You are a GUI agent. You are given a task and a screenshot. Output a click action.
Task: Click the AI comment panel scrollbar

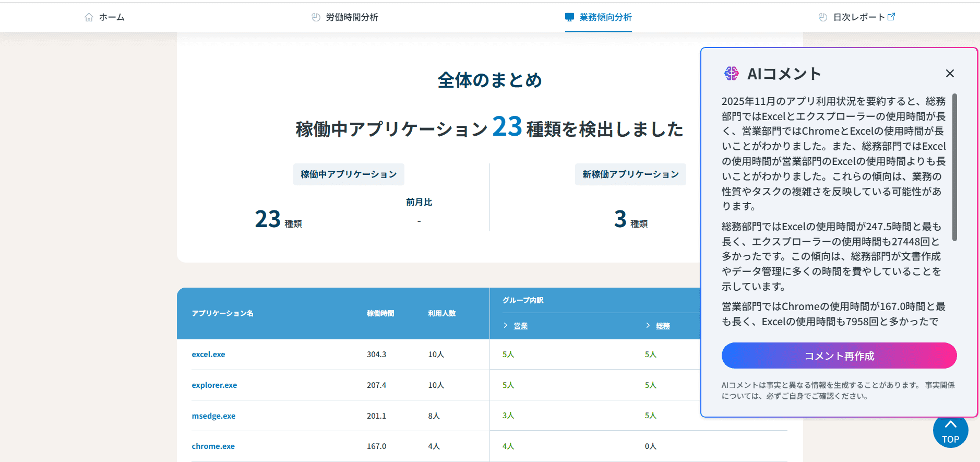click(x=954, y=167)
